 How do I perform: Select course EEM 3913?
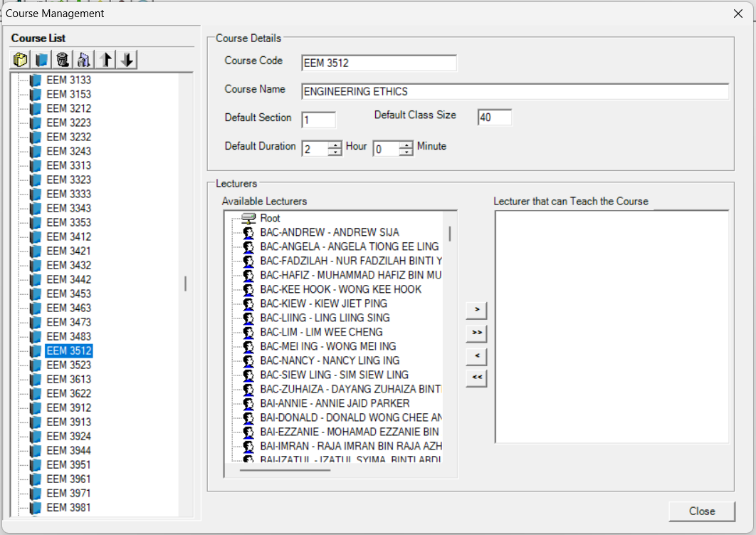tap(69, 422)
